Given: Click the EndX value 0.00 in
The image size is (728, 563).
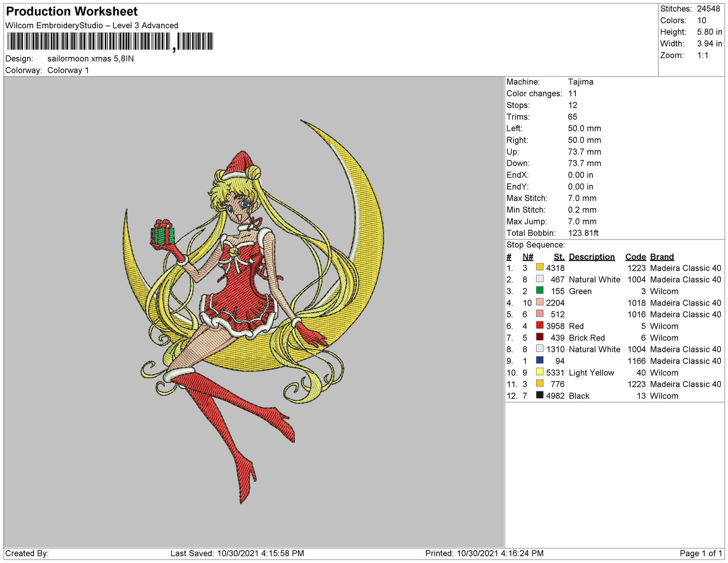Looking at the screenshot, I should click(580, 174).
